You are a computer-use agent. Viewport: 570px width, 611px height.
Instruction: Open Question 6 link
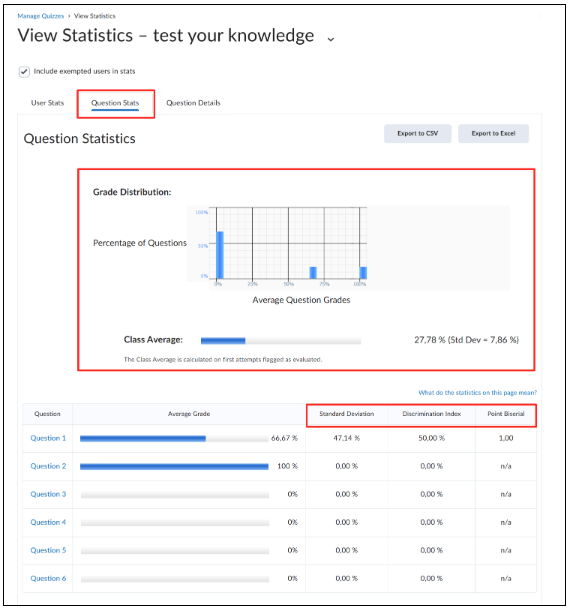[48, 578]
